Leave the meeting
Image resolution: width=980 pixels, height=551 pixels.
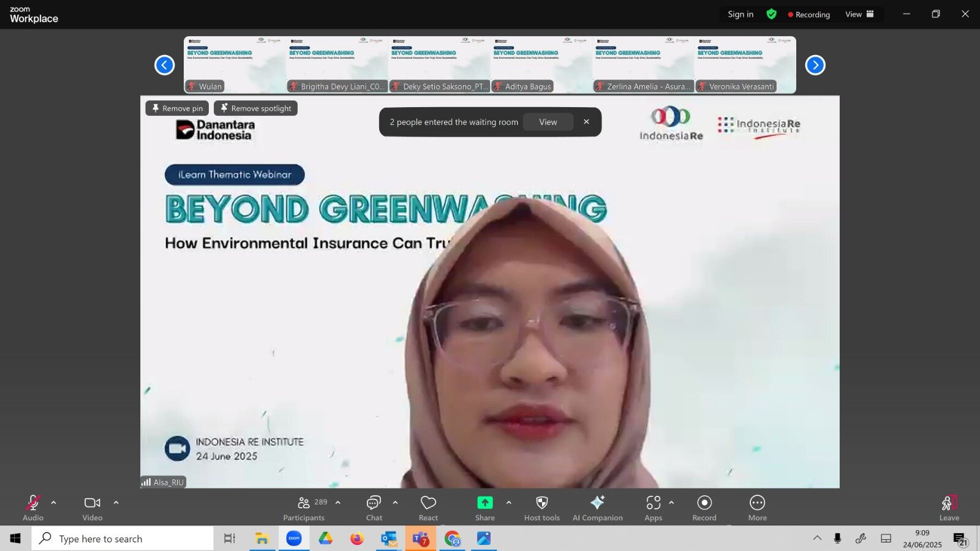(x=949, y=508)
